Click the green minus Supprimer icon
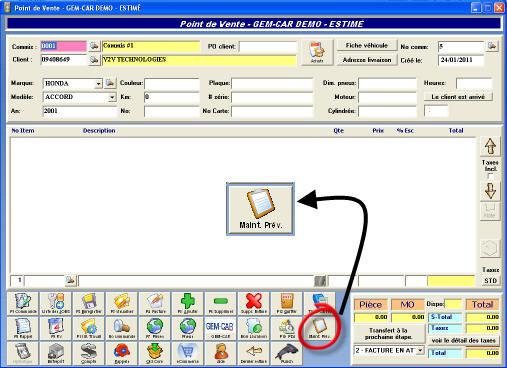The width and height of the screenshot is (507, 368). click(221, 303)
